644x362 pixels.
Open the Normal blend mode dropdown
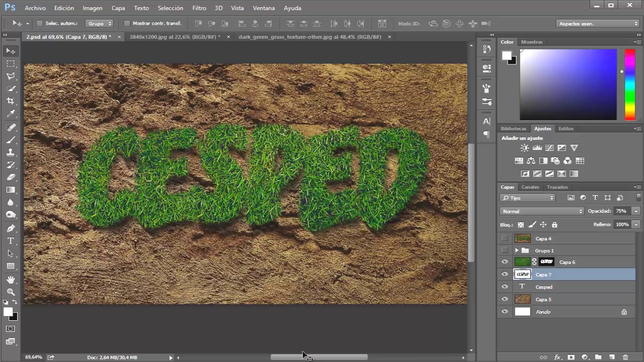tap(542, 211)
